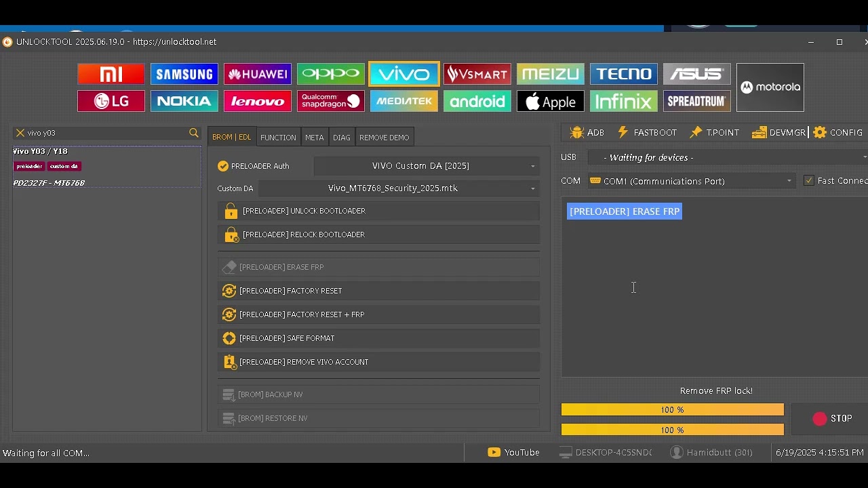Click [PRELOADER] UNLOCK BOOTLOADER
Image resolution: width=868 pixels, height=488 pixels.
(379, 211)
